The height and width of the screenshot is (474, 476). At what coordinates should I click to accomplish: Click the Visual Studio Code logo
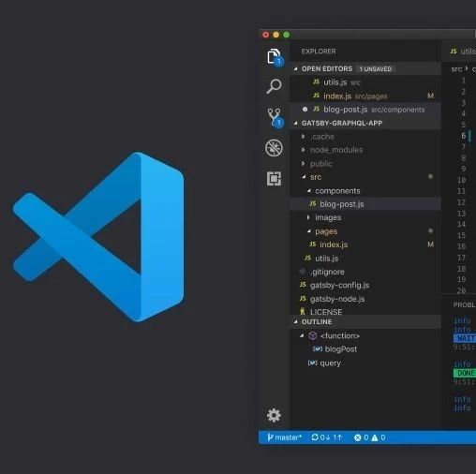[x=98, y=237]
